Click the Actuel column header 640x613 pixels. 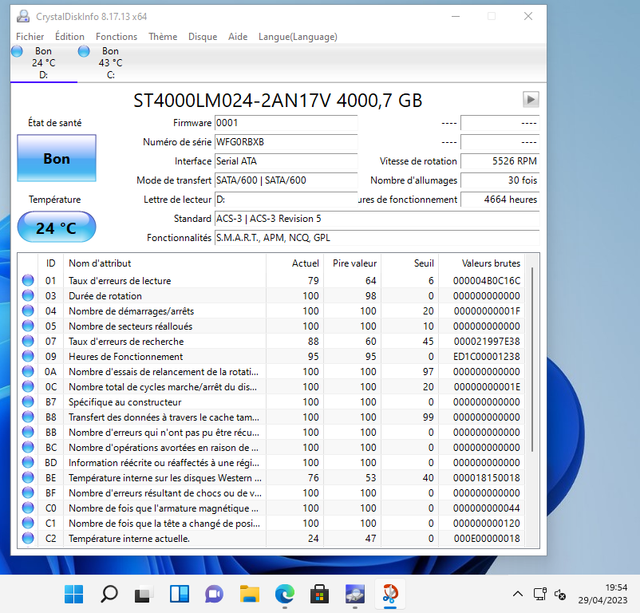tap(295, 263)
